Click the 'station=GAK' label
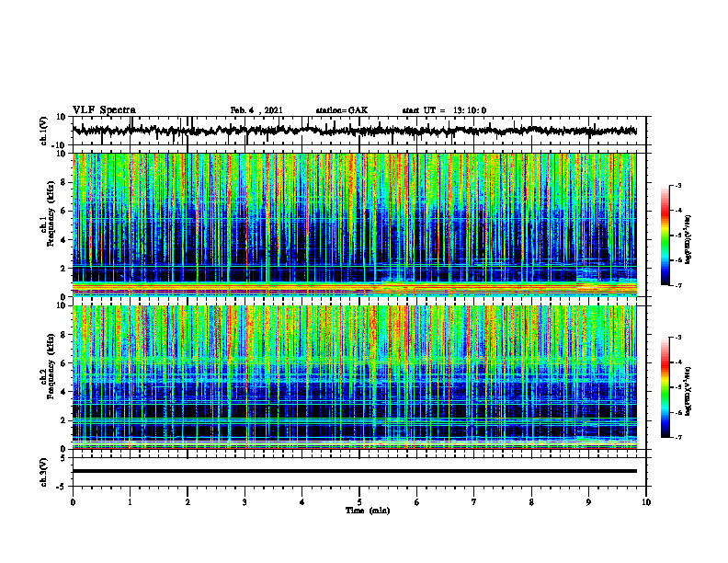This screenshot has height=563, width=728. tap(342, 110)
